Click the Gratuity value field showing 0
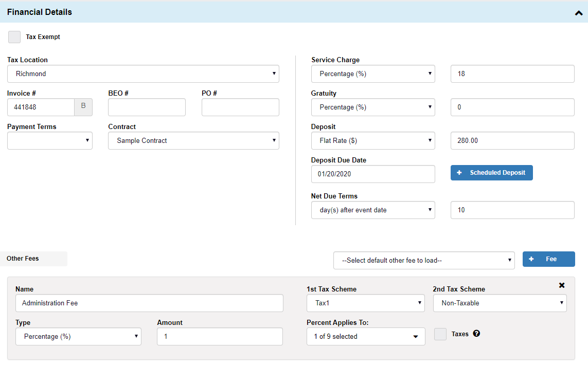This screenshot has height=365, width=588. point(512,107)
